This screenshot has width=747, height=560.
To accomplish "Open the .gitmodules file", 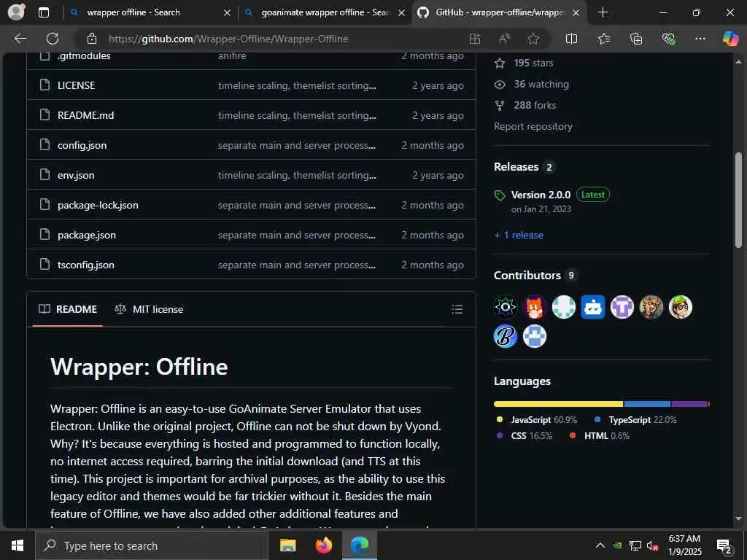I will 84,55.
